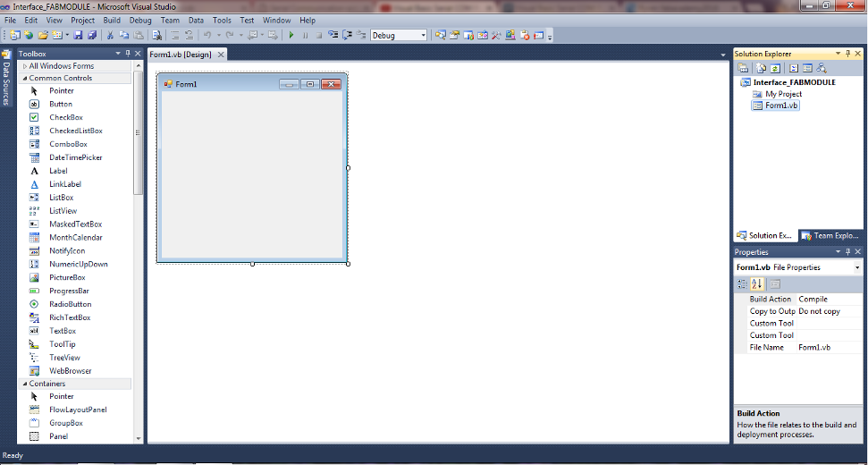Select the TreeView control in Toolbox
Image resolution: width=868 pixels, height=465 pixels.
pos(64,358)
